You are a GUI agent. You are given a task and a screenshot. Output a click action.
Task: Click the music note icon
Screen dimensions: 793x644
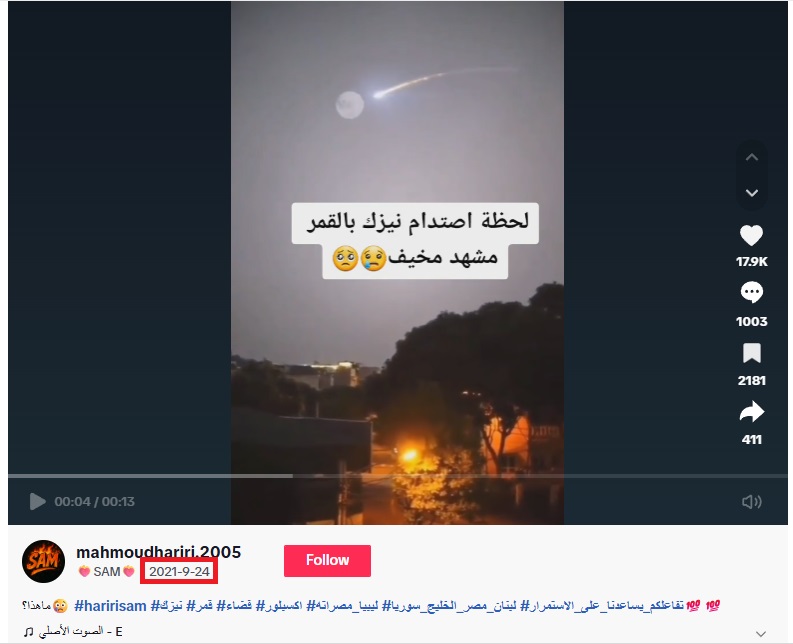pyautogui.click(x=29, y=632)
